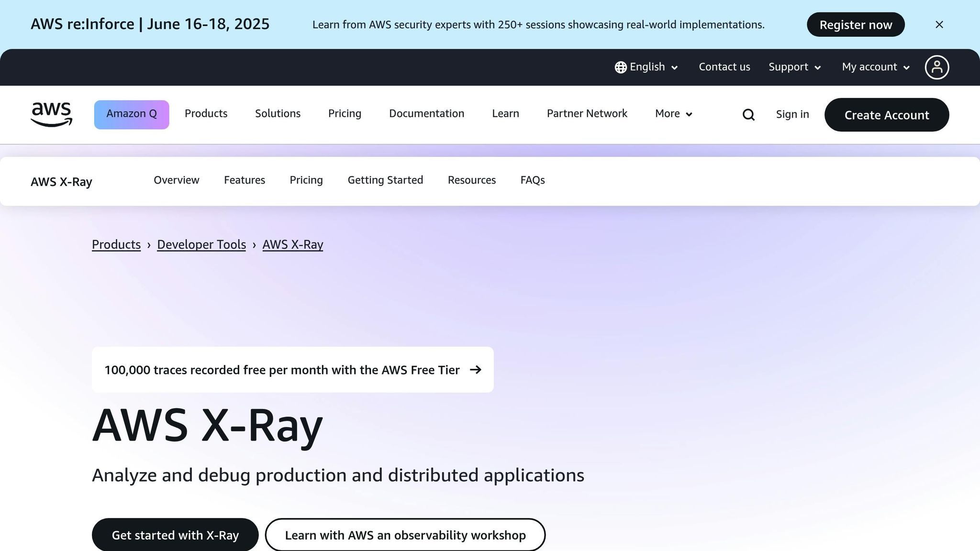Click the Create Account button
The height and width of the screenshot is (551, 980).
pyautogui.click(x=887, y=115)
